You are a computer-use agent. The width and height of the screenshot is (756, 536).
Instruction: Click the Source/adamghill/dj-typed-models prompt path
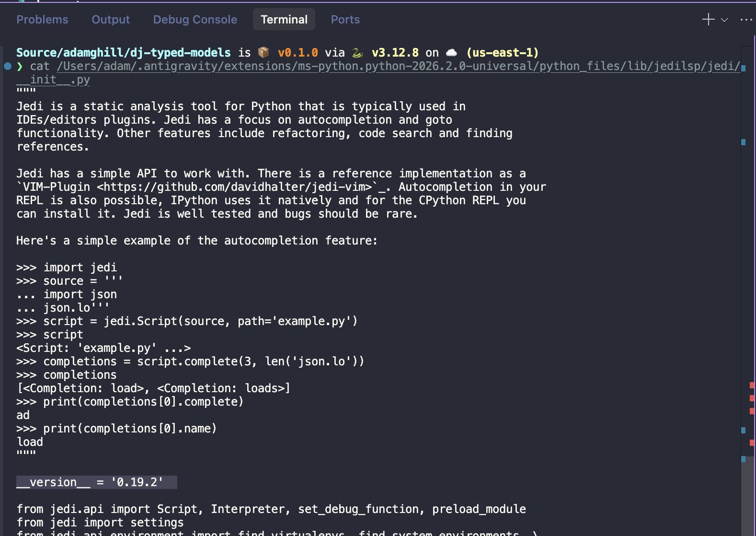coord(123,53)
